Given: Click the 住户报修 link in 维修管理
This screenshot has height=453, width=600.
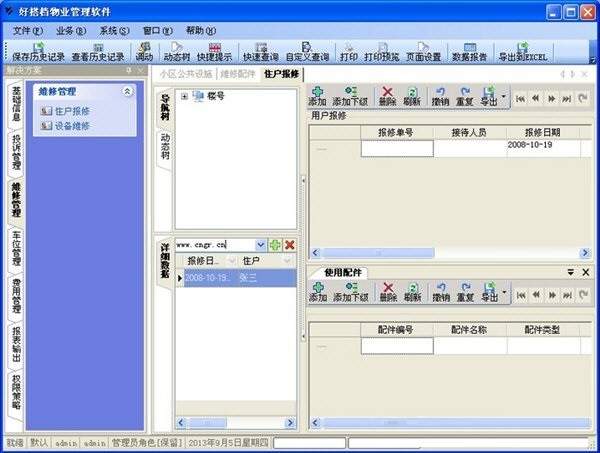Looking at the screenshot, I should point(72,111).
